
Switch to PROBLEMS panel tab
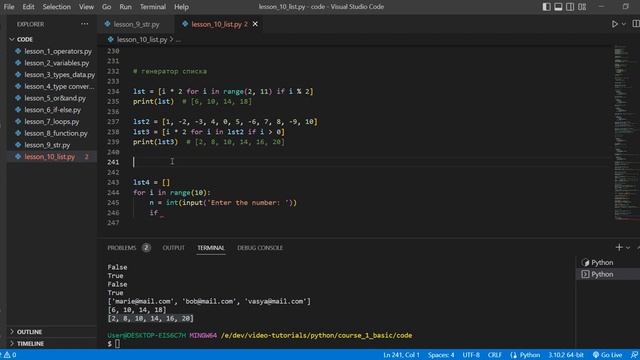[x=122, y=248]
